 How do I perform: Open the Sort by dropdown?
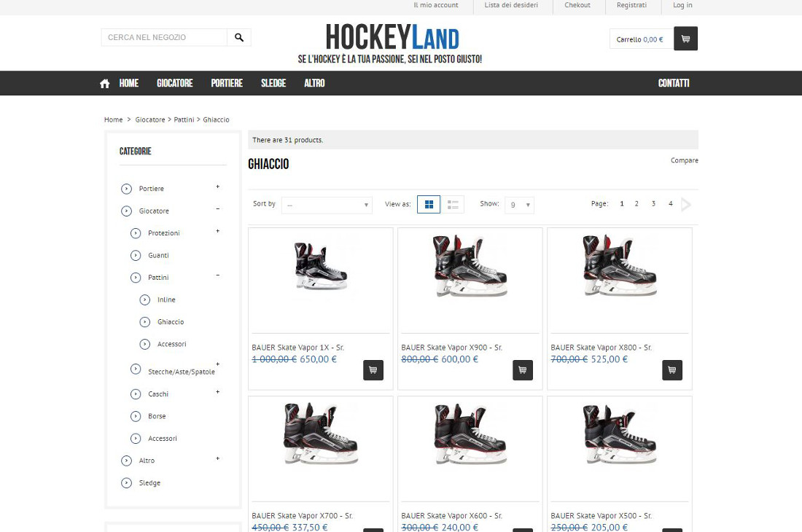[327, 205]
